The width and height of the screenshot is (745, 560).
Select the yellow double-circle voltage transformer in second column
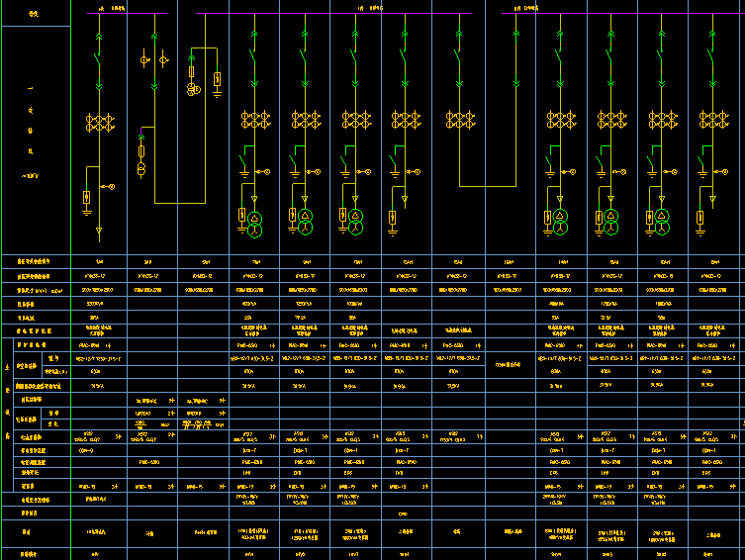[141, 170]
